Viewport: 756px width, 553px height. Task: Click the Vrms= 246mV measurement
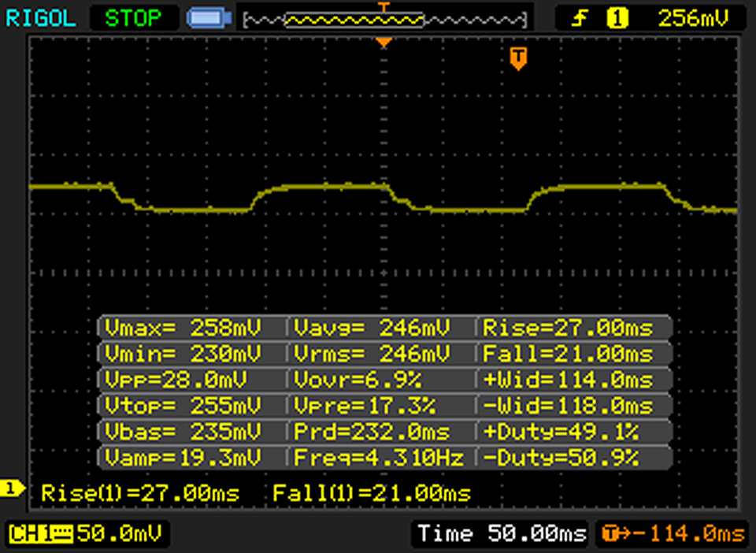(x=372, y=354)
